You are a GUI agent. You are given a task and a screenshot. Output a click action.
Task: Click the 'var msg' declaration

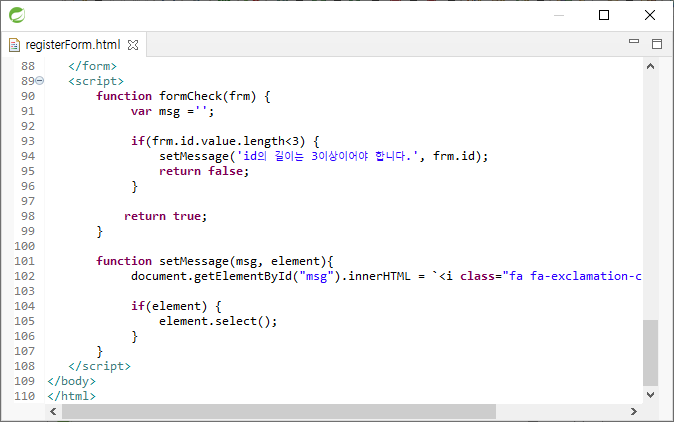click(x=155, y=111)
